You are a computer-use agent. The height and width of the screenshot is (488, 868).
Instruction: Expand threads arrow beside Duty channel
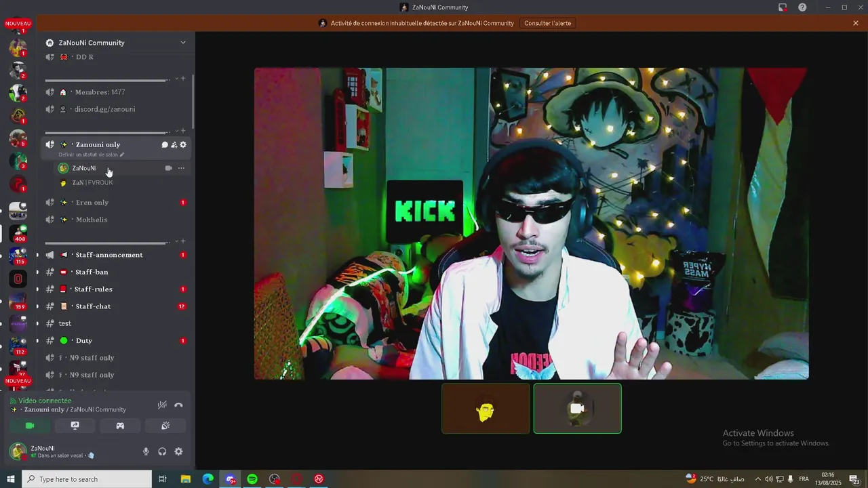pos(37,340)
